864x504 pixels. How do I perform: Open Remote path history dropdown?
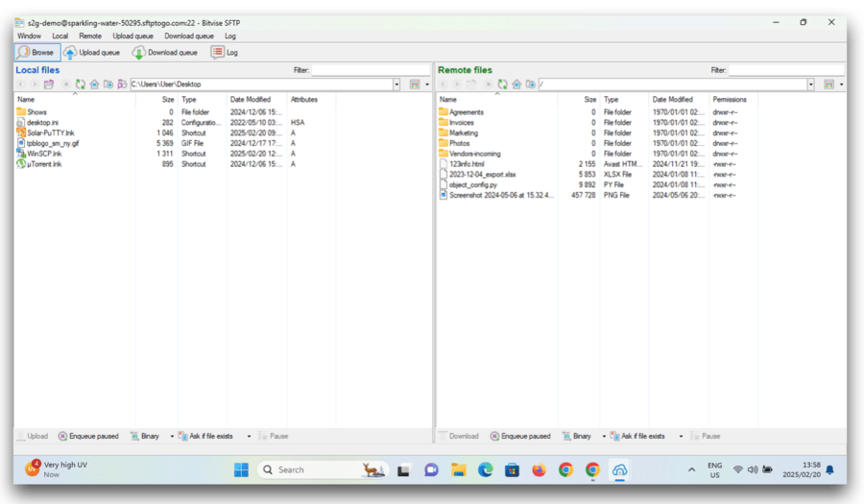point(811,84)
